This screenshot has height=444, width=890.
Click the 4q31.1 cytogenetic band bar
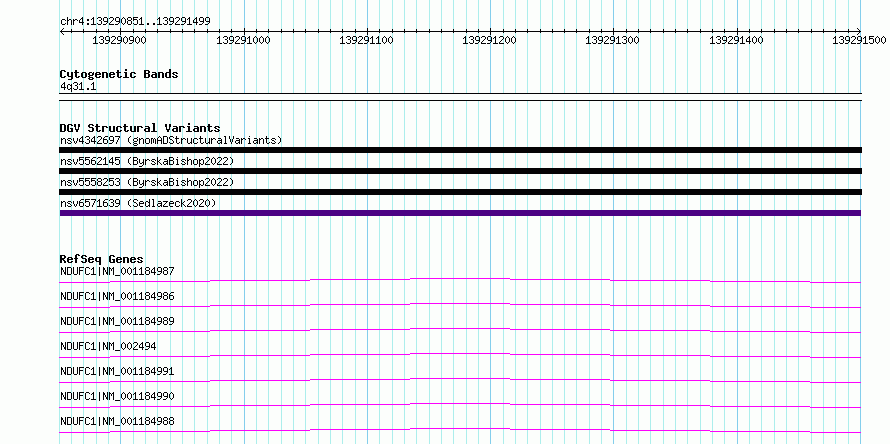point(460,97)
